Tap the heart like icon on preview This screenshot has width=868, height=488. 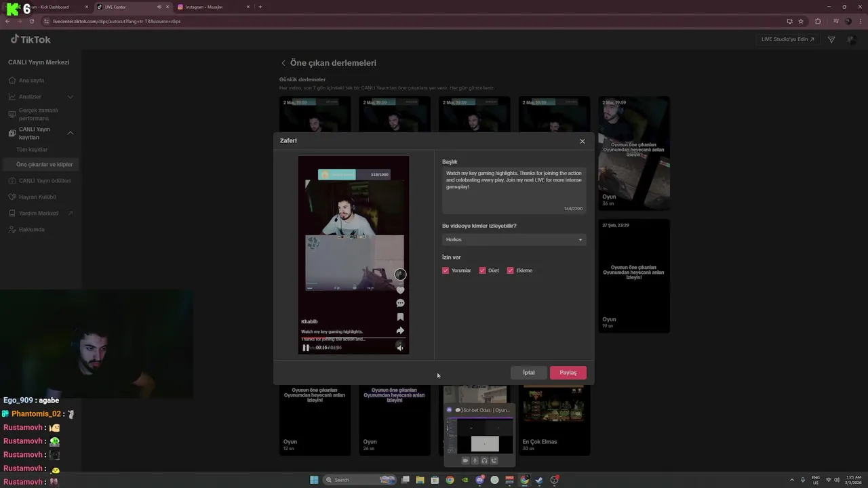click(x=400, y=290)
